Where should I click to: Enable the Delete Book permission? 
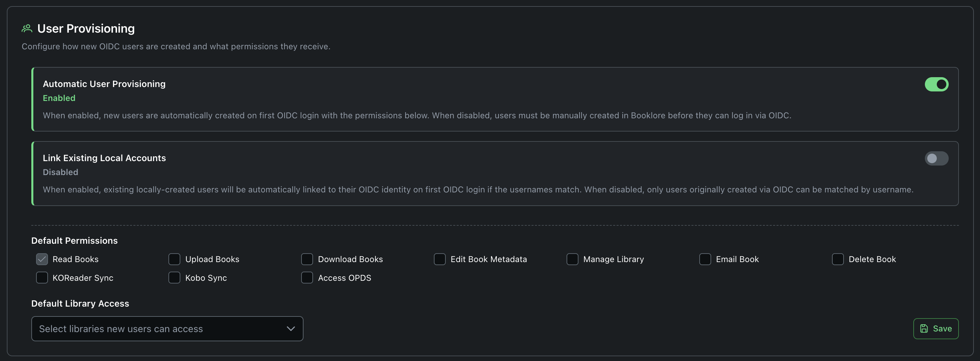tap(838, 259)
